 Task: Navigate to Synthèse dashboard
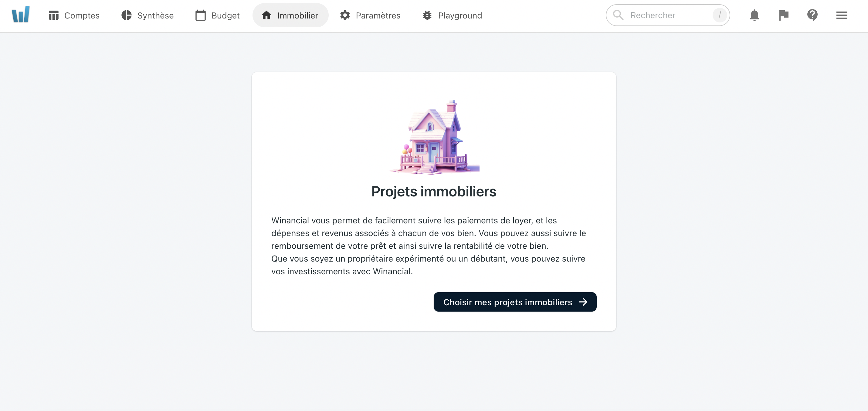coord(147,15)
